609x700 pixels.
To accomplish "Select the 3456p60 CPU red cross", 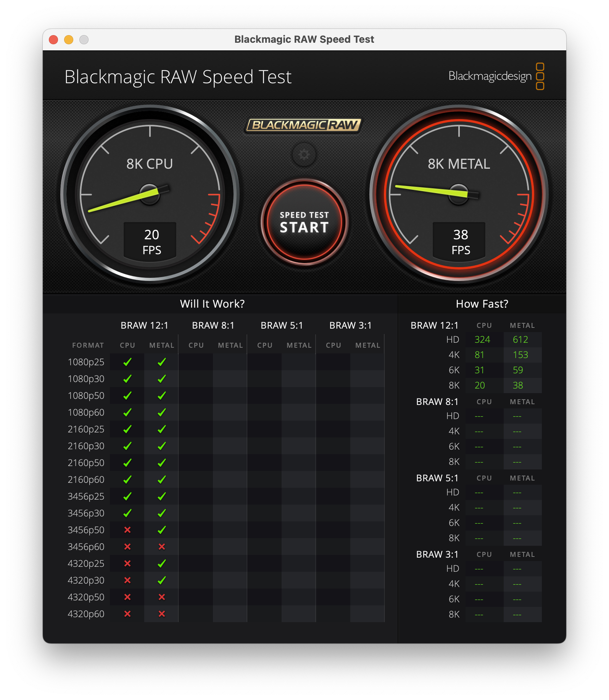I will coord(127,547).
